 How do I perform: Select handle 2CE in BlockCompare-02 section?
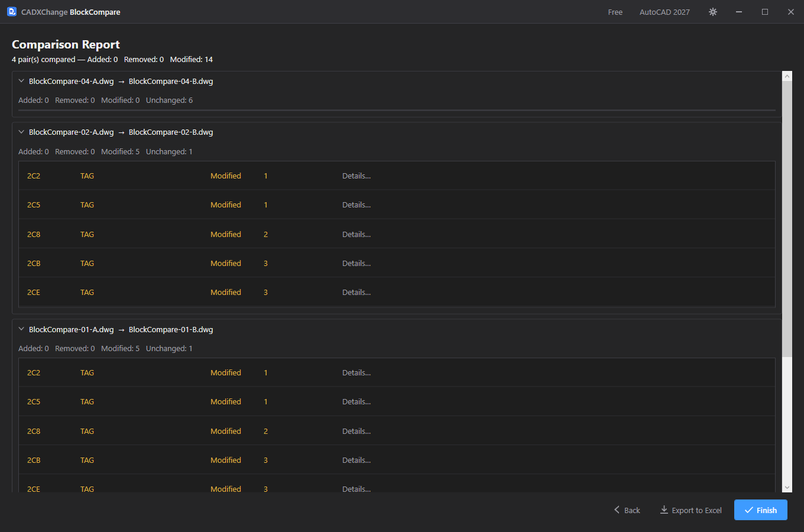[x=34, y=292]
